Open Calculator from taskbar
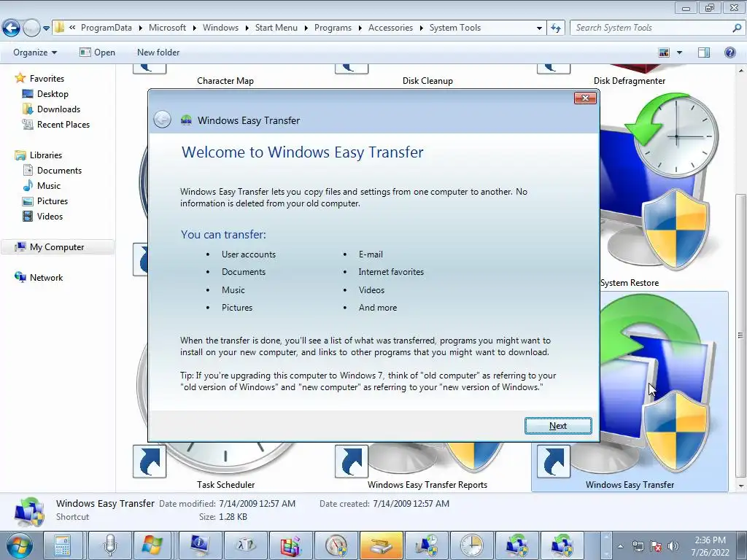 (63, 545)
